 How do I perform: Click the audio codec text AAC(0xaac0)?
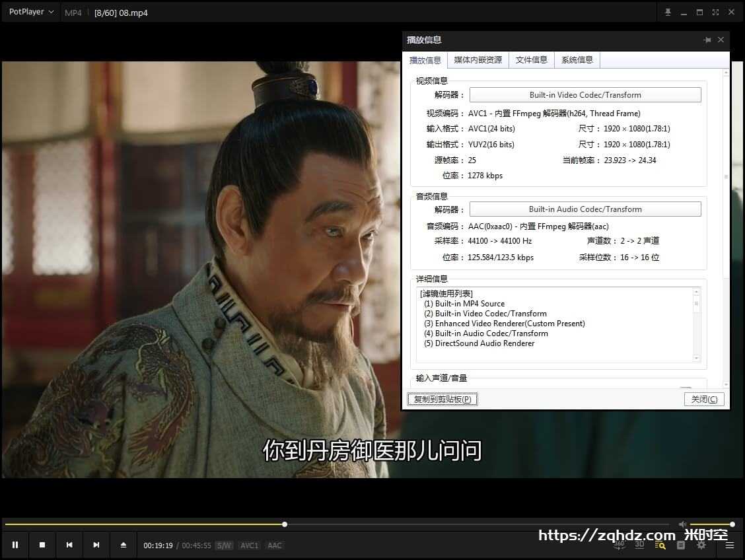[538, 227]
